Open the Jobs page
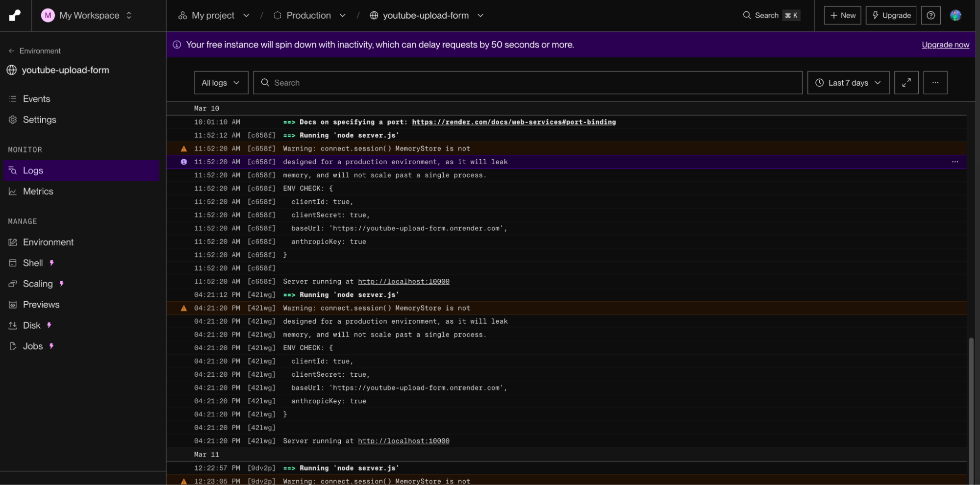The width and height of the screenshot is (980, 485). point(32,346)
